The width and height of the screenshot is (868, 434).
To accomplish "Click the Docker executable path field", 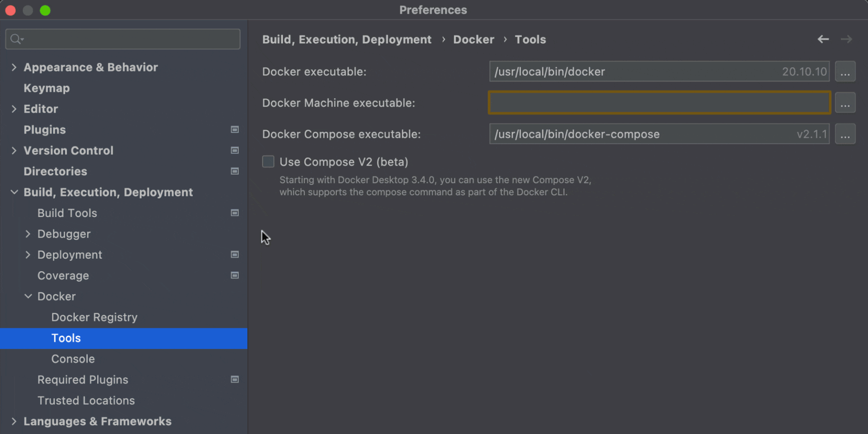I will (x=659, y=72).
